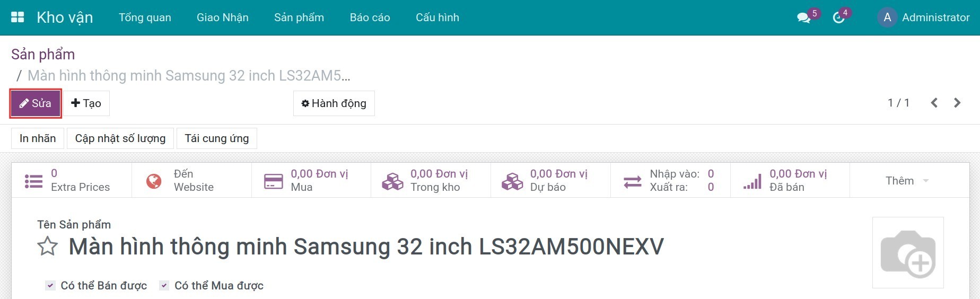The height and width of the screenshot is (299, 980).
Task: Click the Mua credit card icon
Action: point(273,181)
